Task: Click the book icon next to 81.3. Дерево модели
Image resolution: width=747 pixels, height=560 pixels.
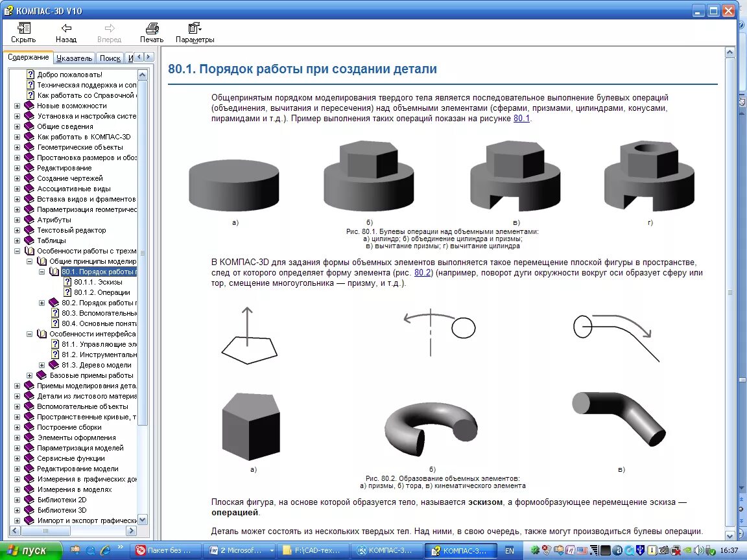Action: [54, 365]
